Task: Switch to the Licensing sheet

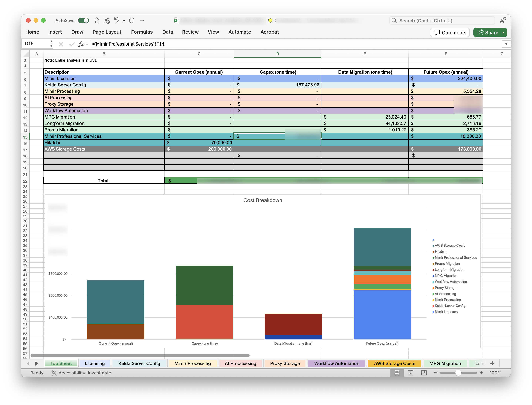Action: coord(95,363)
